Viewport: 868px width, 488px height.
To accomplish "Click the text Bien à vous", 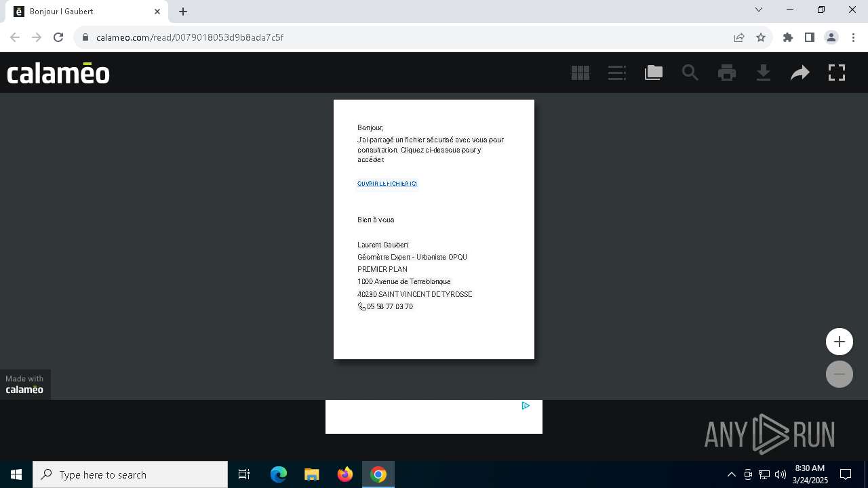I will [376, 220].
